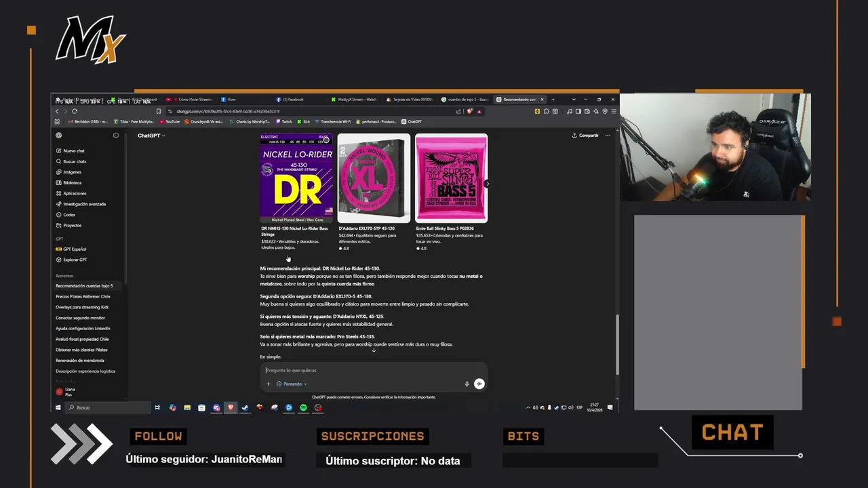The image size is (868, 488).
Task: Switch to the Facebook browser tab
Action: point(300,100)
